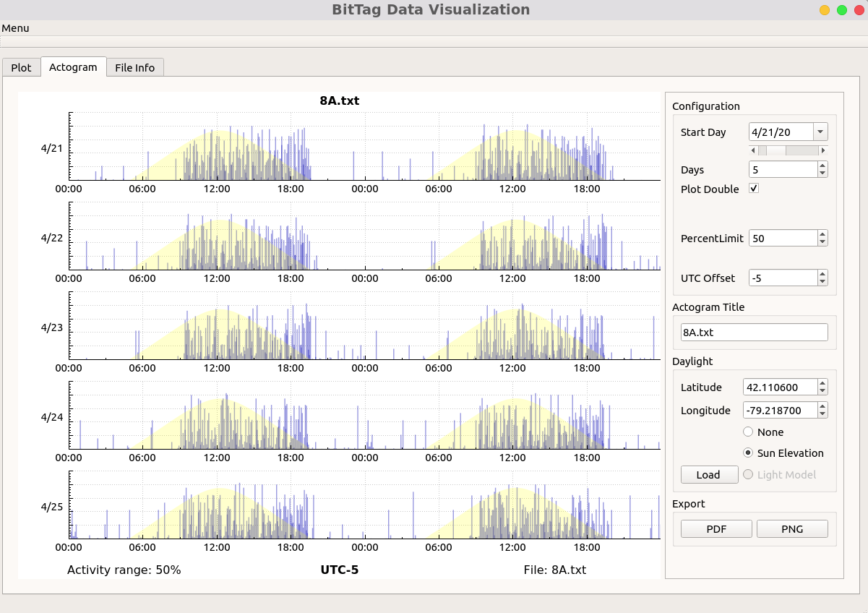Open the File Info tab
The height and width of the screenshot is (613, 868).
pyautogui.click(x=135, y=67)
